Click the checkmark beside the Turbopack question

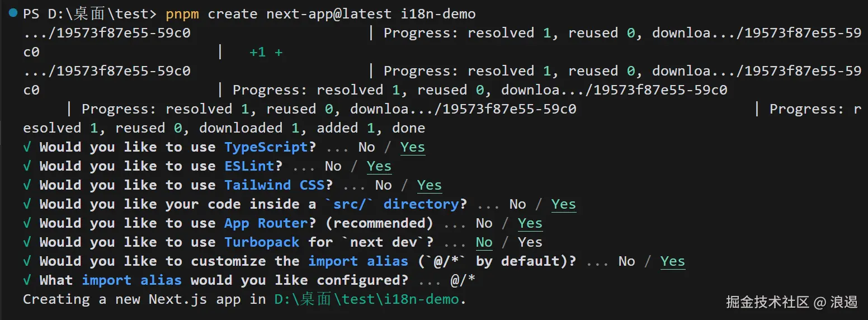[27, 242]
